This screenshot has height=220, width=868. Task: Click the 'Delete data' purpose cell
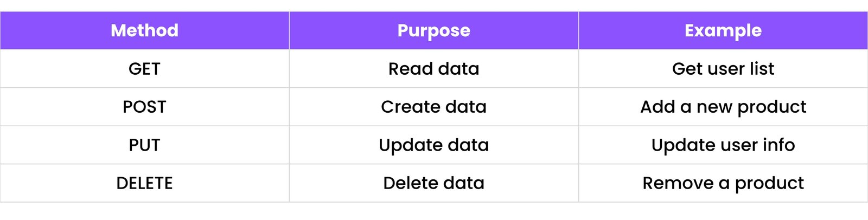433,183
